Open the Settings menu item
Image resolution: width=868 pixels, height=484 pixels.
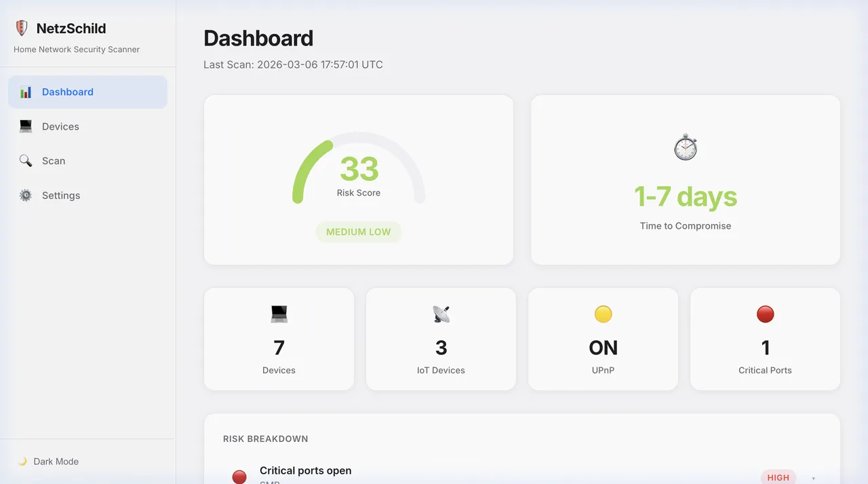coord(87,196)
